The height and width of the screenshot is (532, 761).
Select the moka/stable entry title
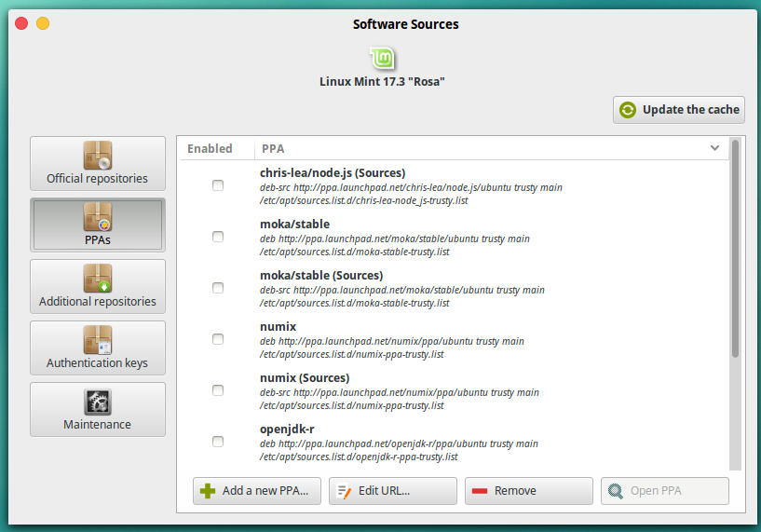click(x=294, y=224)
